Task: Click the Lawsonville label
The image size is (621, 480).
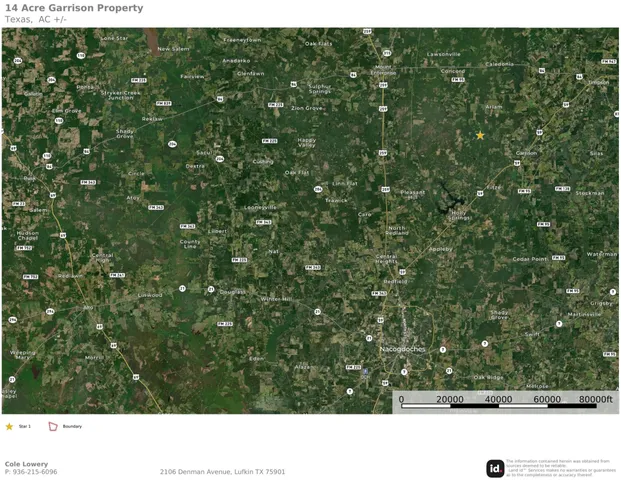Action: pos(444,54)
